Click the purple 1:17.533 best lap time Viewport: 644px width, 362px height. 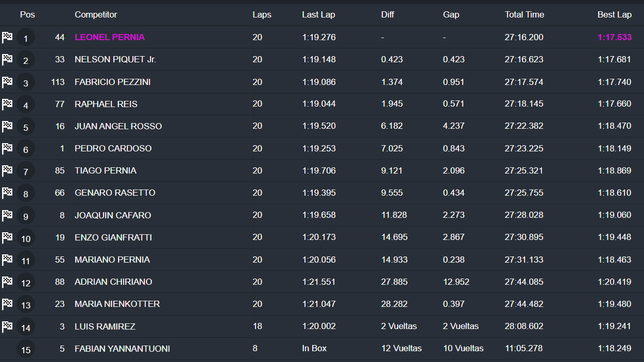click(x=614, y=37)
